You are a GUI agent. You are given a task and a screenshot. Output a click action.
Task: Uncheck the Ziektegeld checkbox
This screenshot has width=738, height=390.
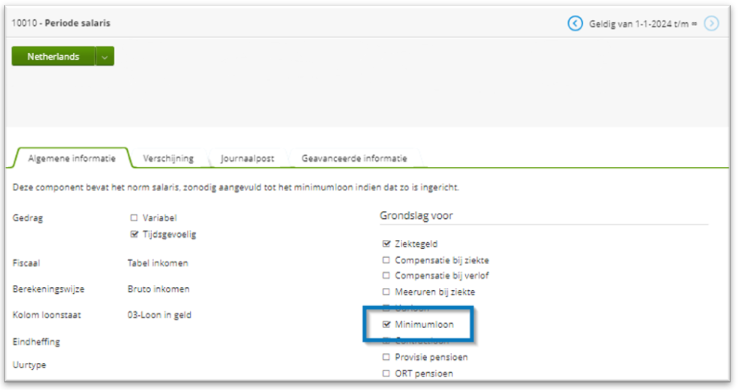coord(386,244)
